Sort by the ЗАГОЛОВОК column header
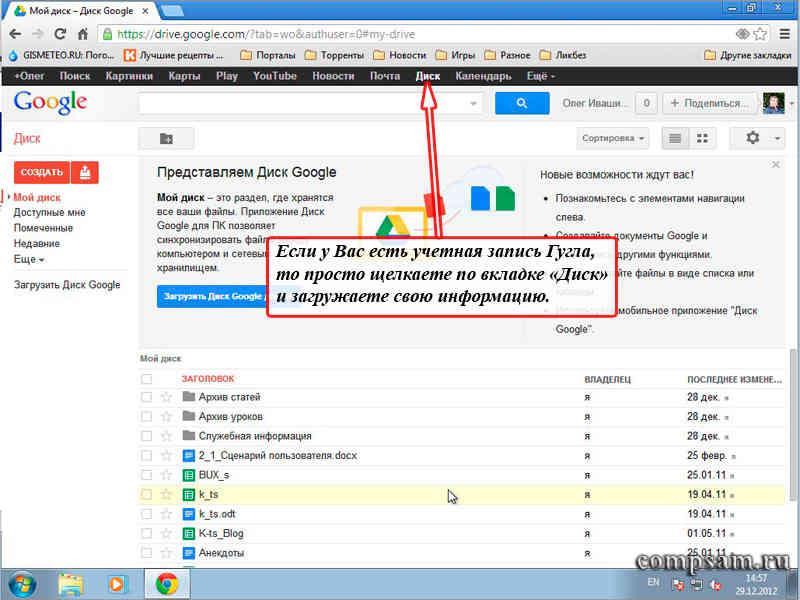 tap(208, 379)
